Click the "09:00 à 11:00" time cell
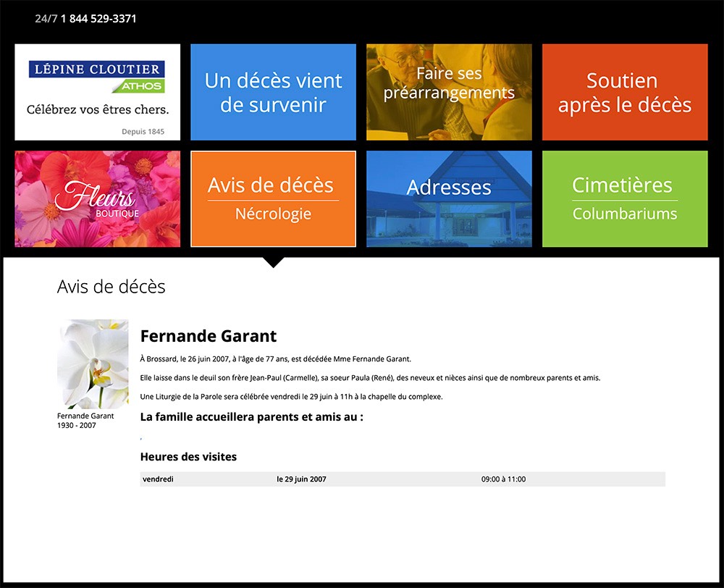Image resolution: width=724 pixels, height=588 pixels. click(503, 479)
